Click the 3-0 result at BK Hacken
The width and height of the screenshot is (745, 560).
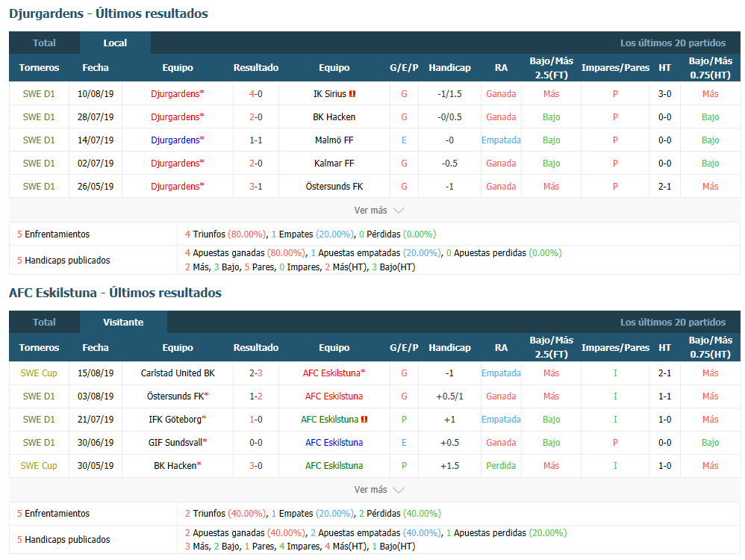coord(255,466)
